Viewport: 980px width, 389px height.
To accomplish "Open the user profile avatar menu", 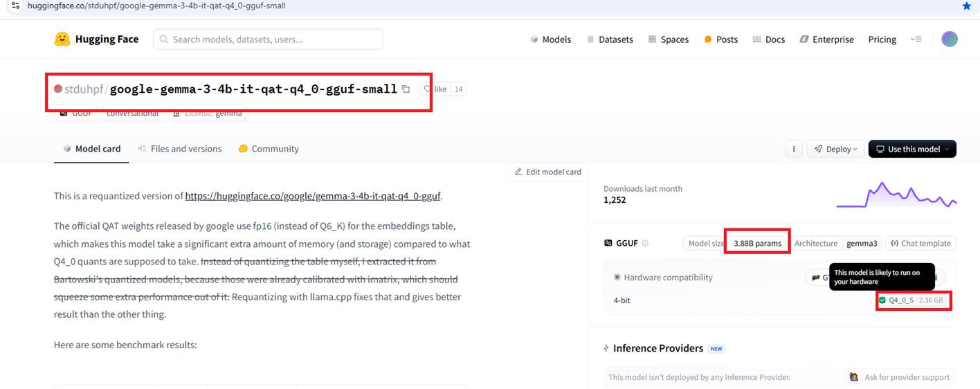I will [950, 39].
